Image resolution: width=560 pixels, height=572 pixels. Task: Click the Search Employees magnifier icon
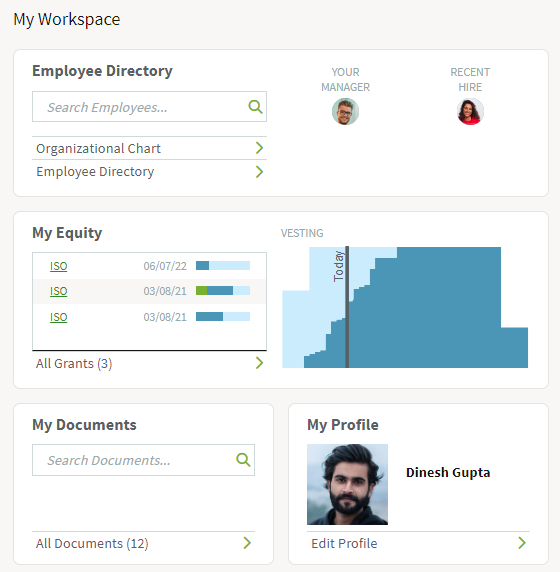click(x=255, y=107)
